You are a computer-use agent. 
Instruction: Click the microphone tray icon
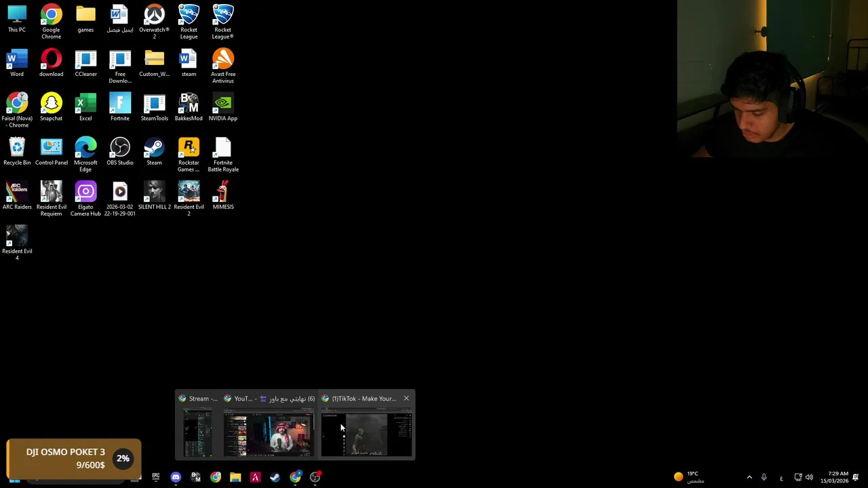pyautogui.click(x=764, y=477)
